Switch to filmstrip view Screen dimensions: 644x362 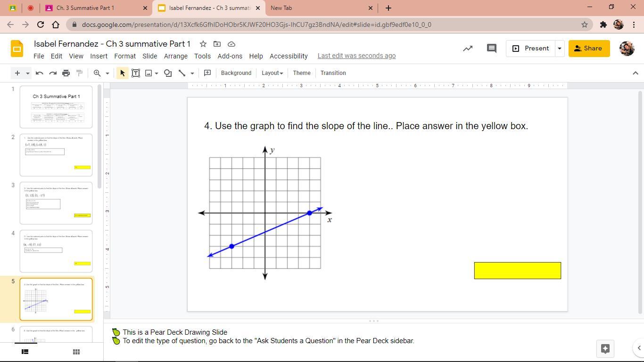pos(25,352)
